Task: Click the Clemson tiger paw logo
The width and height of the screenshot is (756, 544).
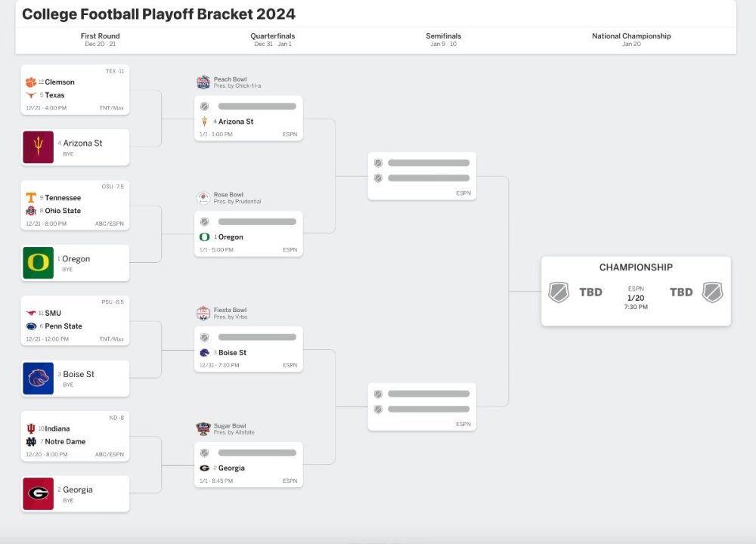Action: point(29,82)
